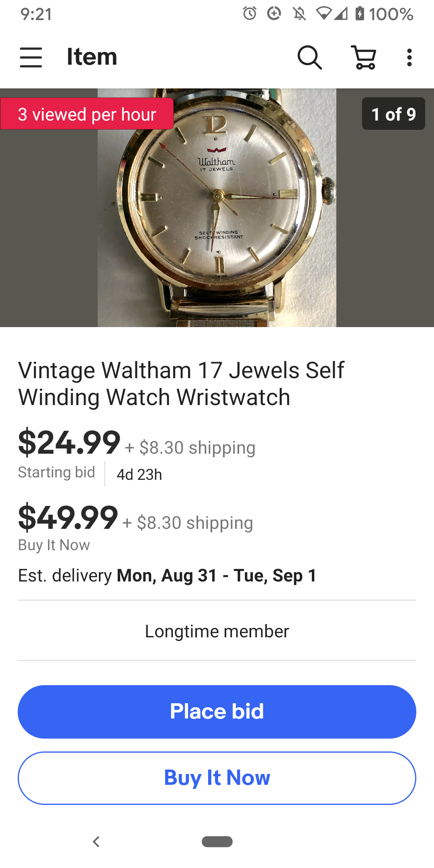Tap the Wi-Fi signal icon
The height and width of the screenshot is (868, 434).
point(323,14)
